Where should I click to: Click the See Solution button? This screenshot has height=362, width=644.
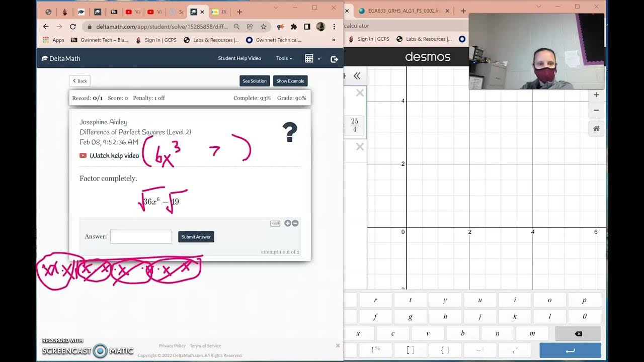(255, 81)
